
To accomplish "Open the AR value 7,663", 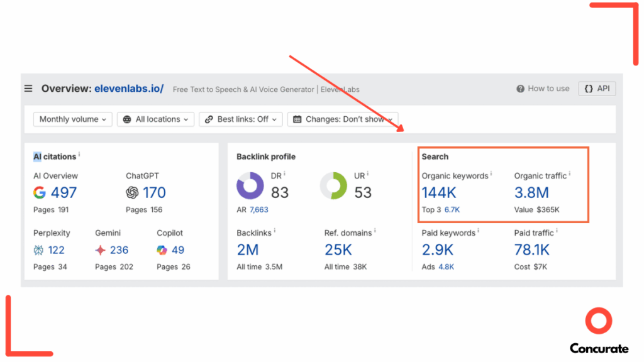I will (258, 210).
